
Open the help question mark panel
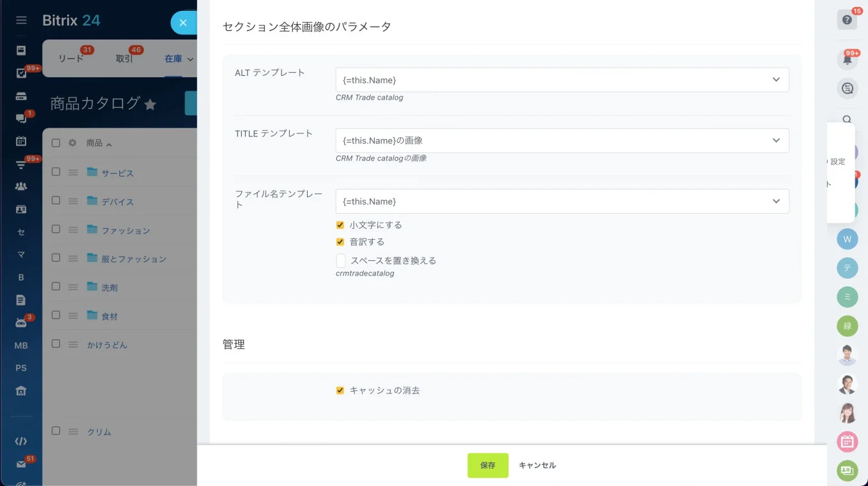click(847, 19)
